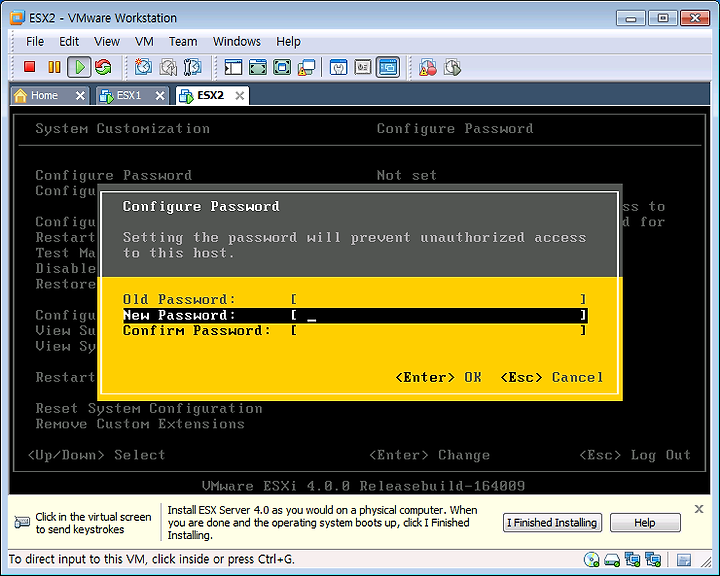Screen dimensions: 720x576
Task: Open the Edit menu
Action: pos(69,41)
